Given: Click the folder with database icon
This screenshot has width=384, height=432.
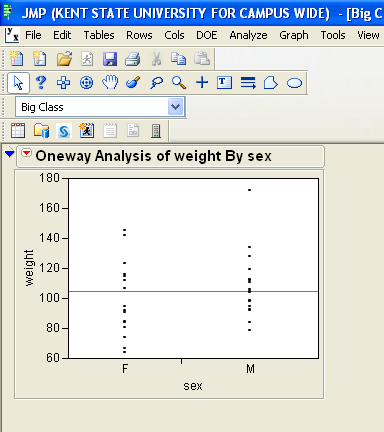Looking at the screenshot, I should point(41,131).
